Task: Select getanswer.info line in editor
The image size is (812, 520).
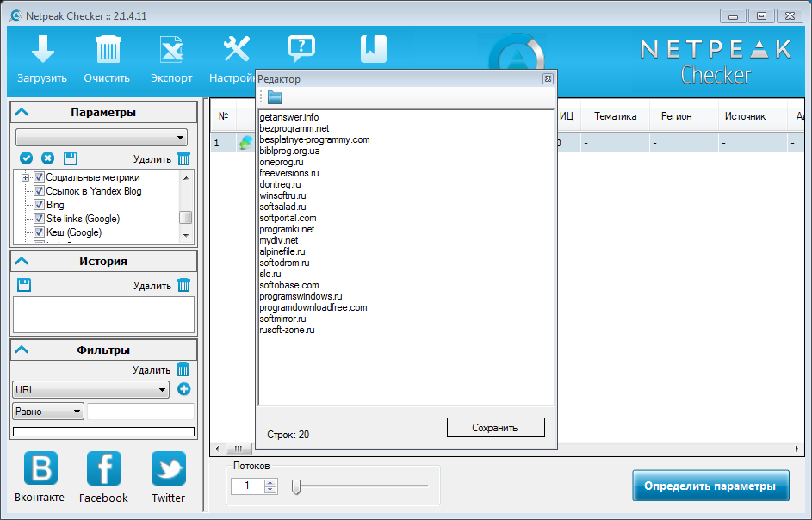Action: tap(289, 117)
